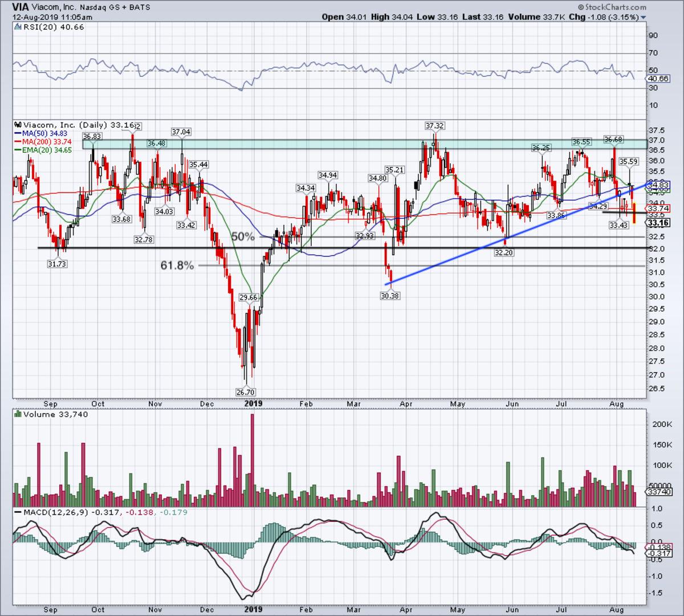Click the 33.43 price label
684x616 pixels.
[618, 225]
